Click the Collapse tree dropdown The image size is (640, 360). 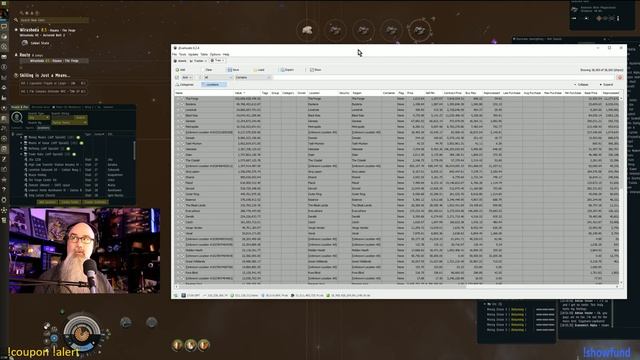[x=582, y=84]
